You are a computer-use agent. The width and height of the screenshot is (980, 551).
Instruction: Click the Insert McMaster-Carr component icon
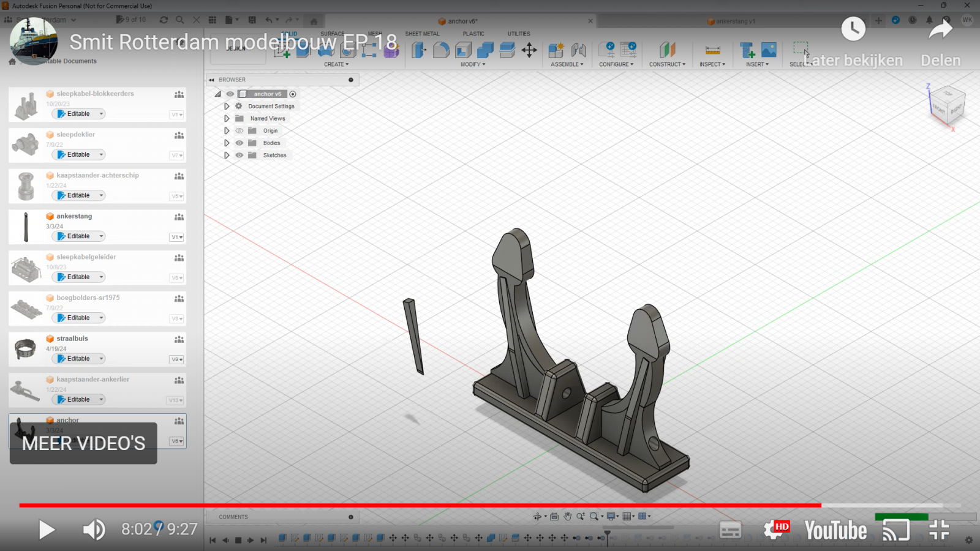point(747,50)
